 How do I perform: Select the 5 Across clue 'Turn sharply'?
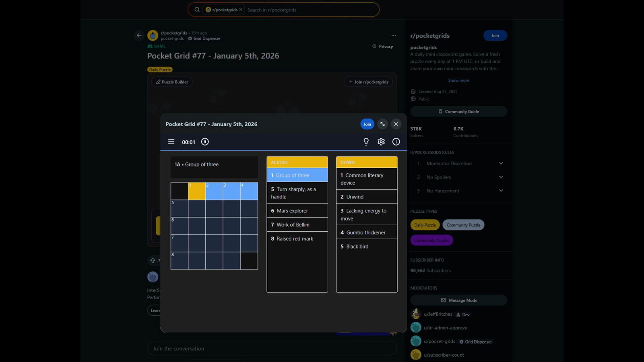click(x=297, y=193)
